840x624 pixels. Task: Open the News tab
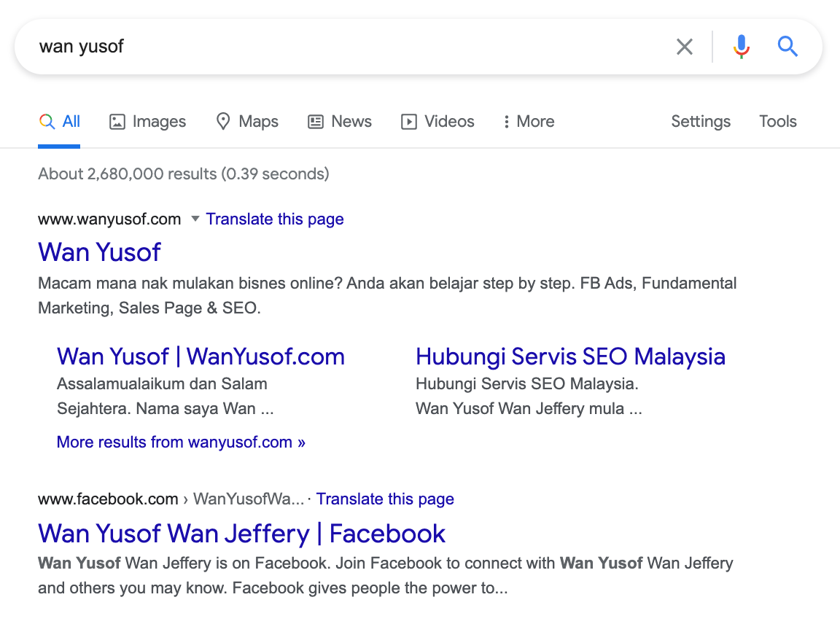tap(340, 122)
